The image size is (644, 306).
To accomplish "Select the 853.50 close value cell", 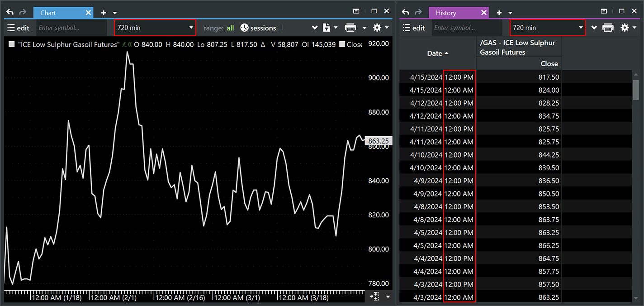I will click(x=519, y=207).
